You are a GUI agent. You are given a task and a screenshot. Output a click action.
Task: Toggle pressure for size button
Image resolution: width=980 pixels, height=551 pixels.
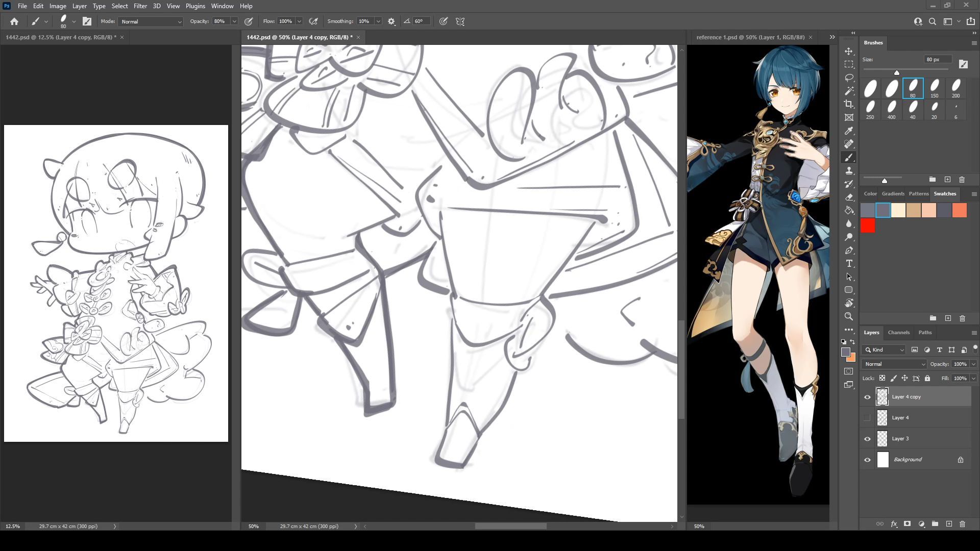coord(444,21)
